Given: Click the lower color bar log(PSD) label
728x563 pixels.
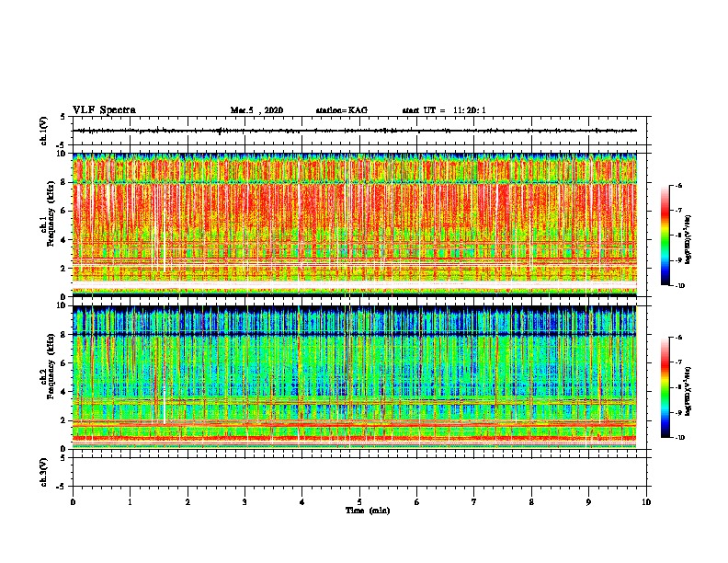Looking at the screenshot, I should click(688, 391).
